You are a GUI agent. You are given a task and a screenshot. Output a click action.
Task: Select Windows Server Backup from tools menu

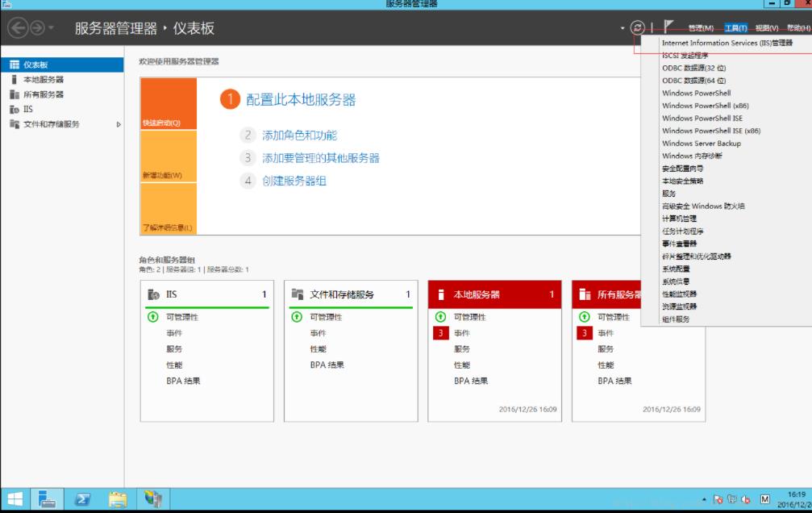pos(701,144)
